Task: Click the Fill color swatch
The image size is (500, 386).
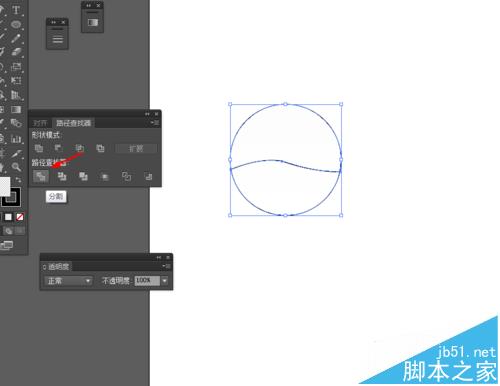Action: click(x=4, y=186)
